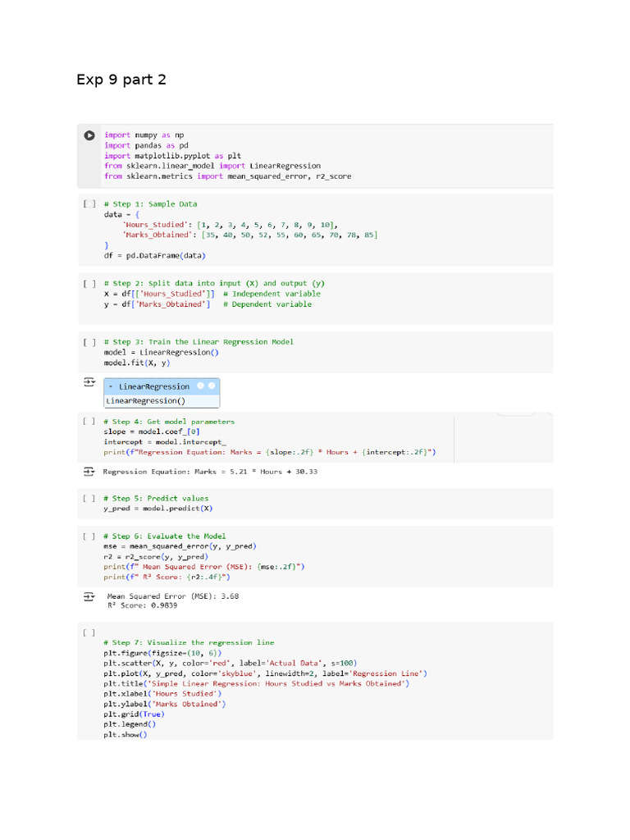The width and height of the screenshot is (630, 840).
Task: Click the 'Exp 9 part 2' heading
Action: click(121, 80)
